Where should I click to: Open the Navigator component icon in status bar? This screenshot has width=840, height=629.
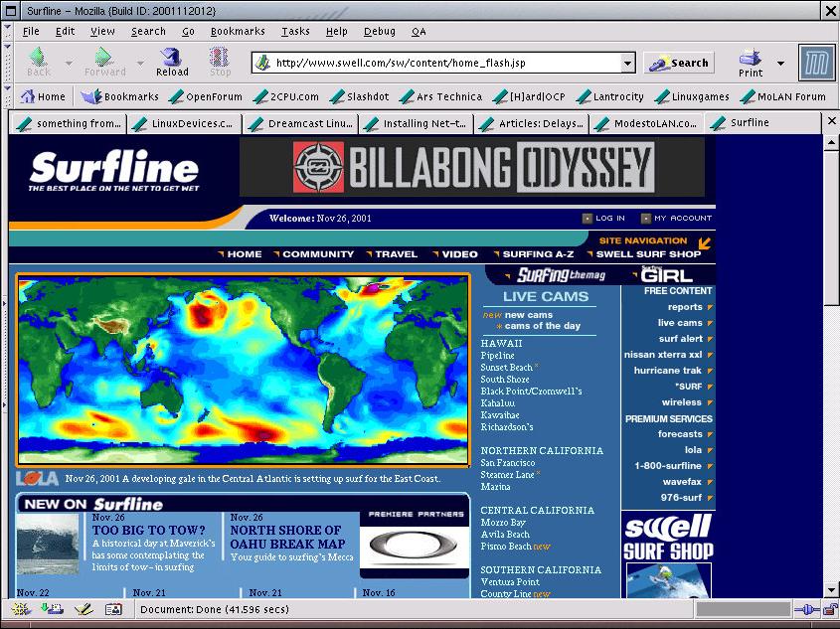tap(20, 609)
